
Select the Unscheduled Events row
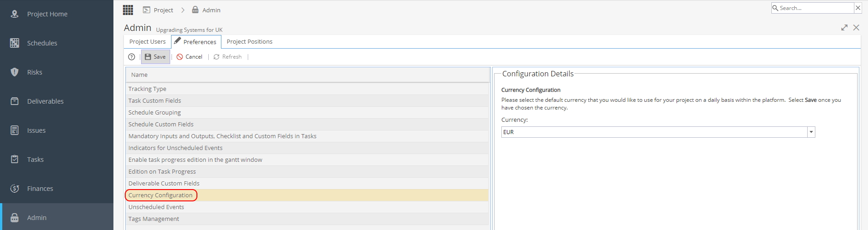(307, 207)
